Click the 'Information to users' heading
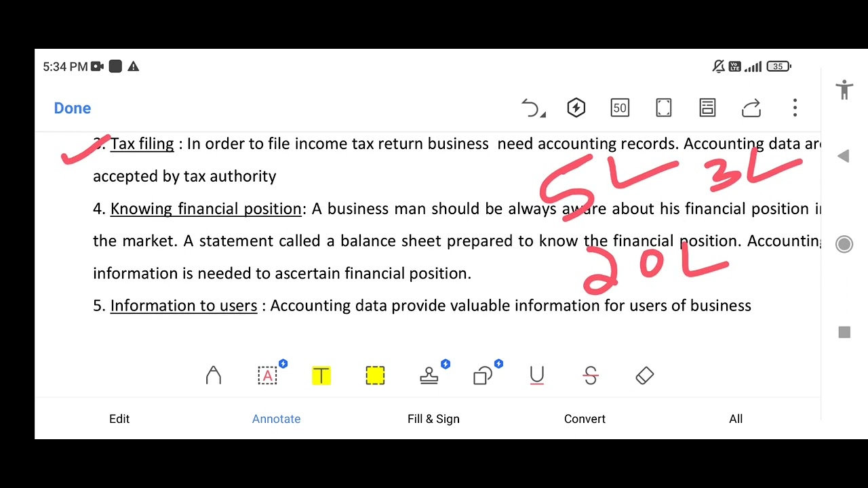Image resolution: width=868 pixels, height=488 pixels. (x=184, y=306)
